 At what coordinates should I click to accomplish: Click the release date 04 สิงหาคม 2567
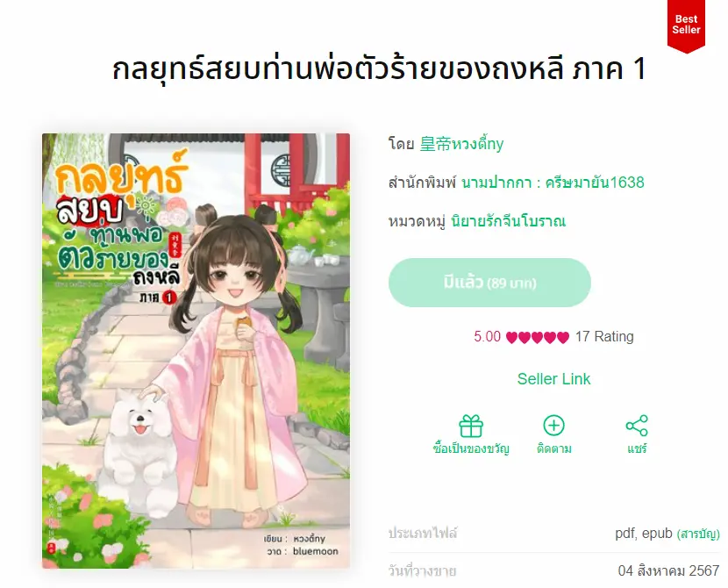[668, 570]
